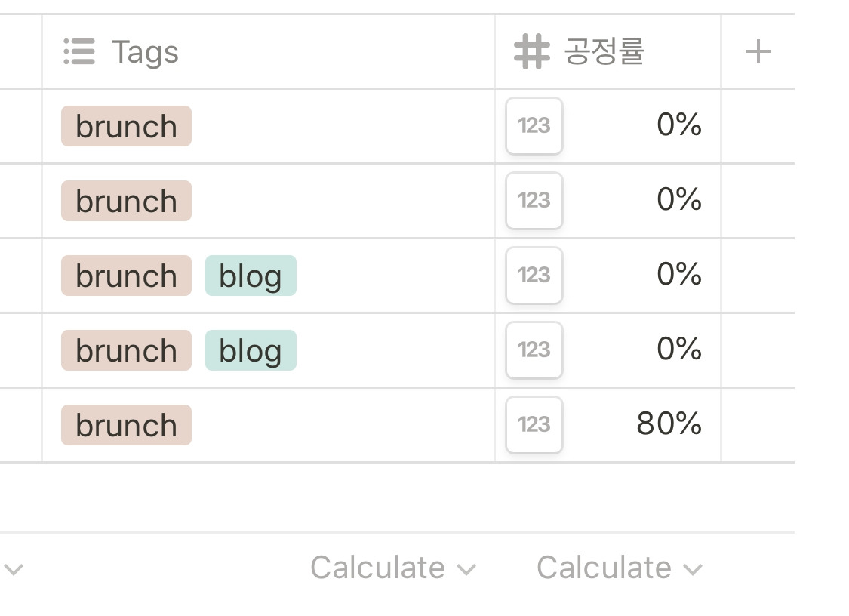The height and width of the screenshot is (616, 849).
Task: Select the brunch tag in the first row
Action: [x=126, y=126]
